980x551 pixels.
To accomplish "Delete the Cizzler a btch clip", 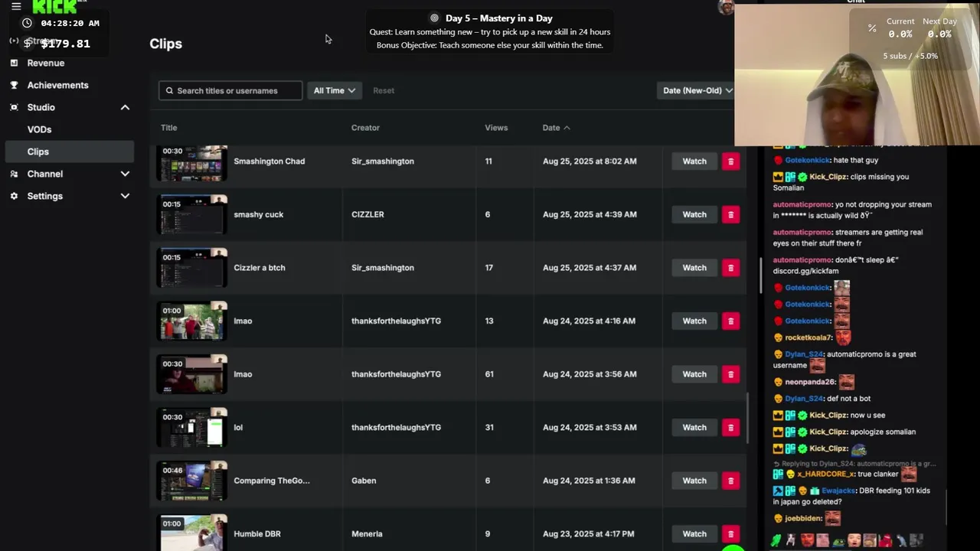I will click(730, 268).
